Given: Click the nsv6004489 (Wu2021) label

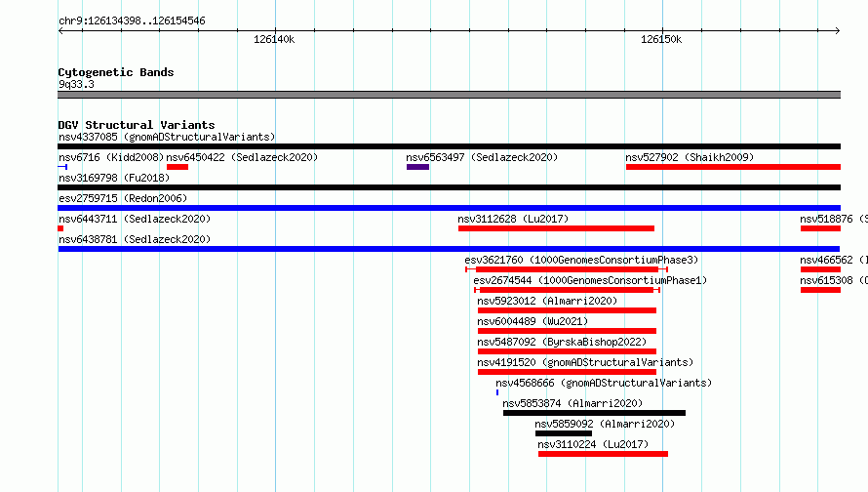Looking at the screenshot, I should 533,321.
